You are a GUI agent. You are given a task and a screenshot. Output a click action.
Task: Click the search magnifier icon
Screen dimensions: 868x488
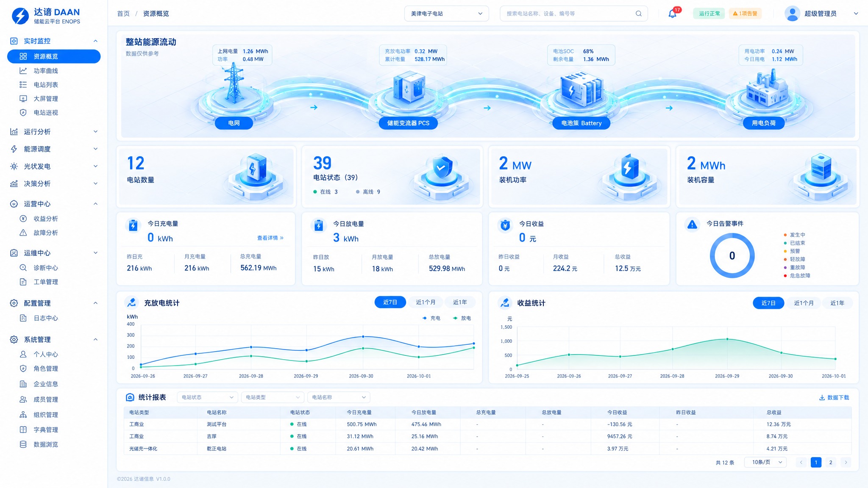(x=638, y=14)
